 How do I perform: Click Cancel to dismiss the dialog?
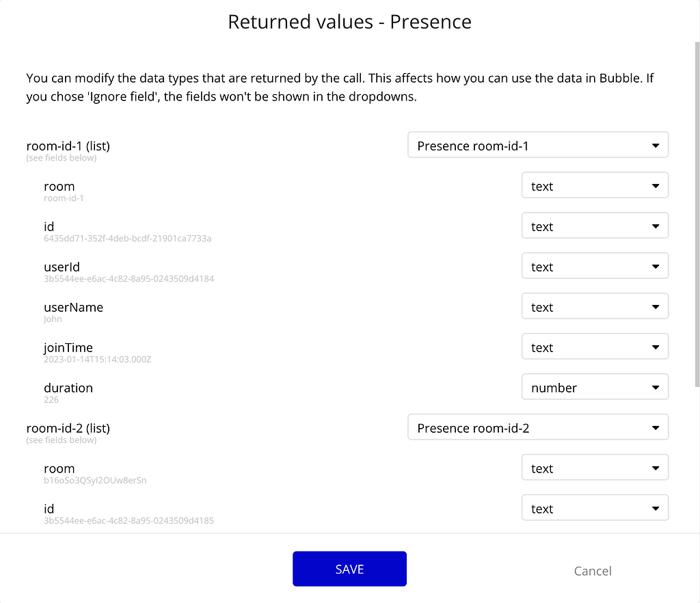pos(592,571)
